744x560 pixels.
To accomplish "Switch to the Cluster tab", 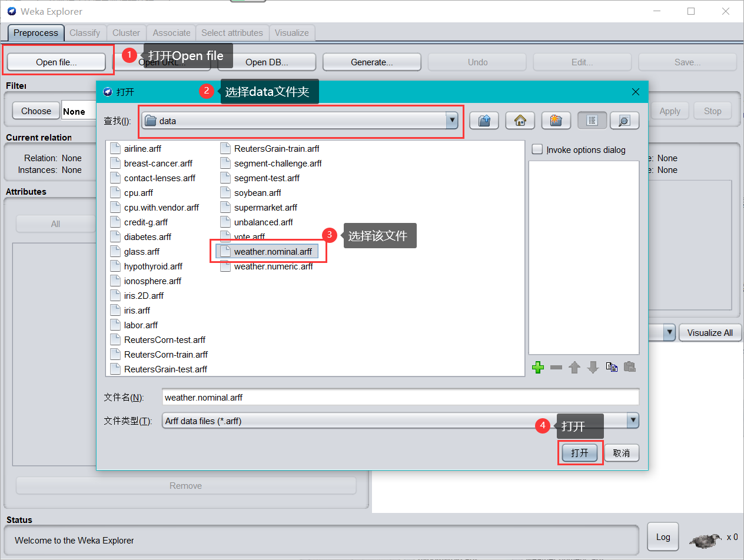I will pyautogui.click(x=127, y=33).
